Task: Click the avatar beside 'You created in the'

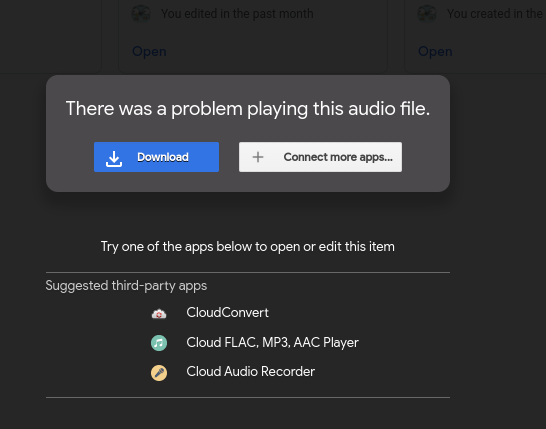Action: click(427, 14)
